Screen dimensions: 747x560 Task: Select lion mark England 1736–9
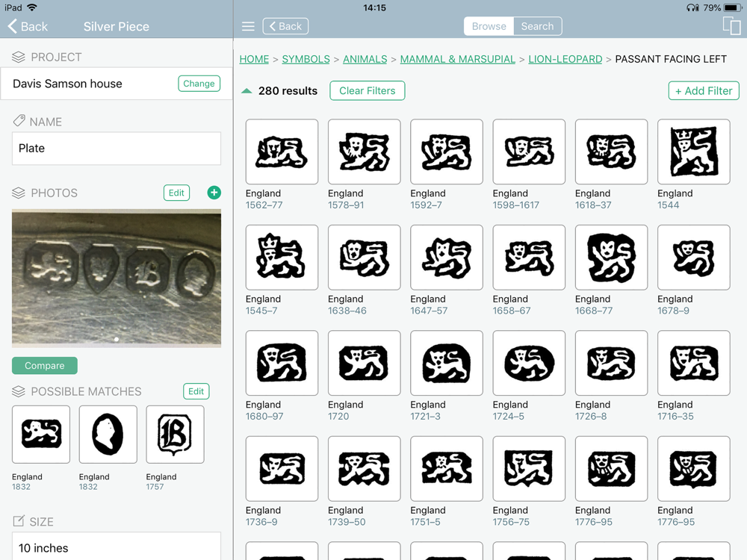pos(282,469)
